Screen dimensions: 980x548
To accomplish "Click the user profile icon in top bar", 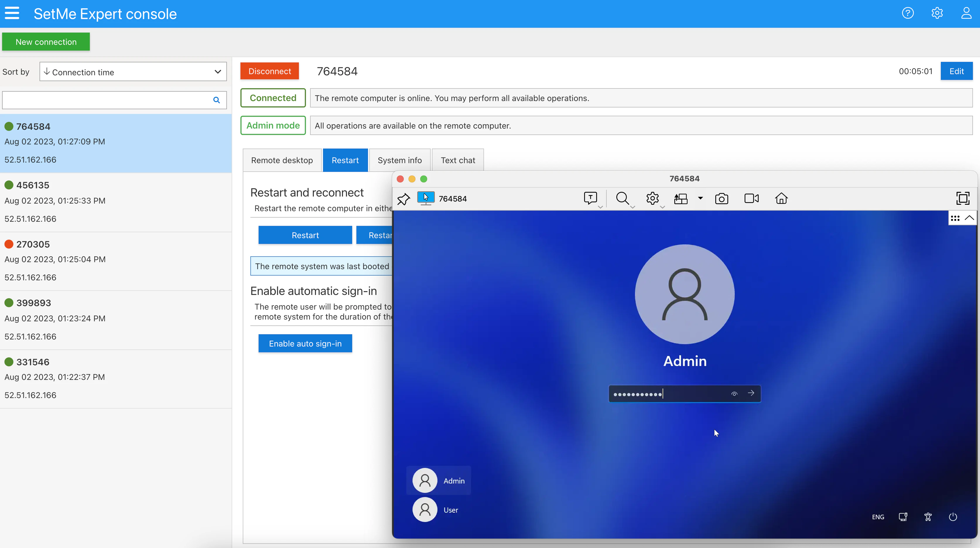I will [x=966, y=13].
